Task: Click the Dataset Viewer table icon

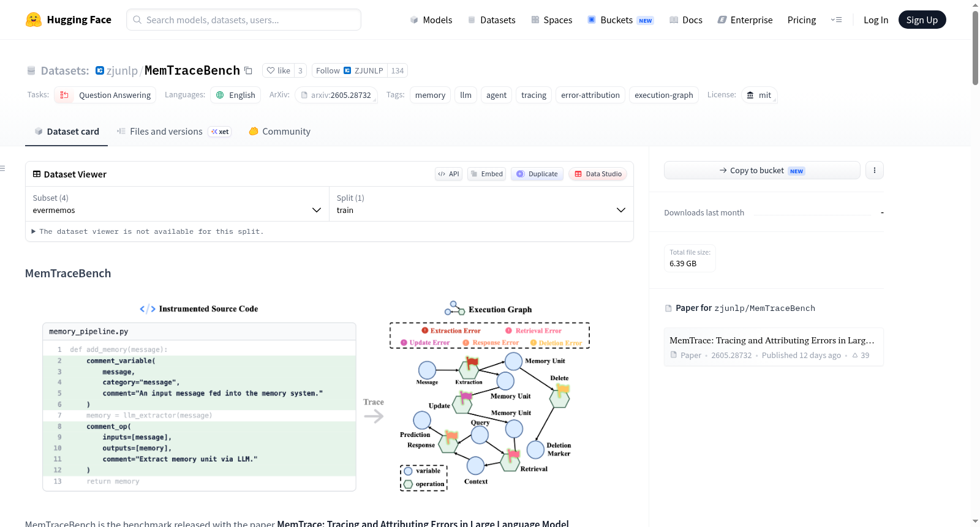Action: point(37,174)
